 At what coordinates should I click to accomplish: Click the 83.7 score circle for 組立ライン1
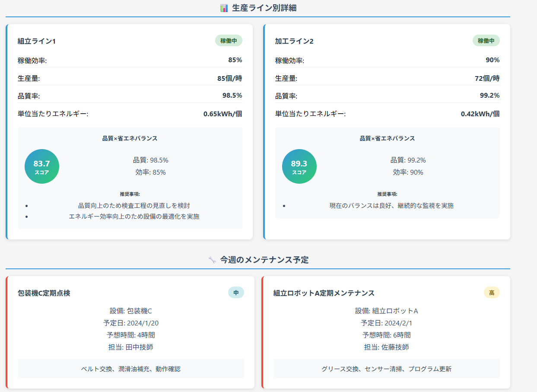[42, 166]
